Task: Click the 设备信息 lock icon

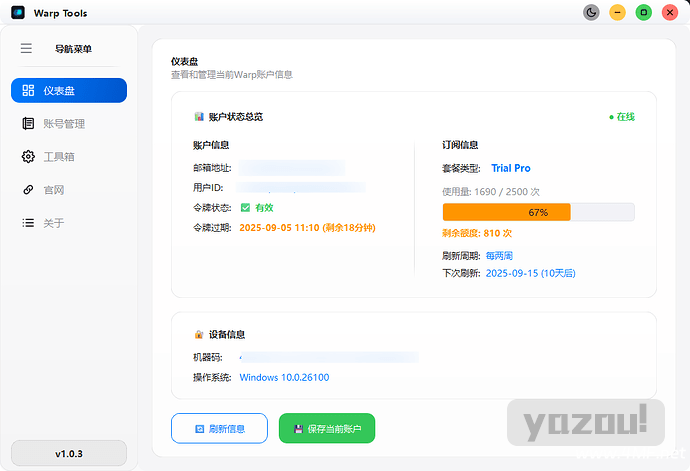Action: tap(199, 335)
